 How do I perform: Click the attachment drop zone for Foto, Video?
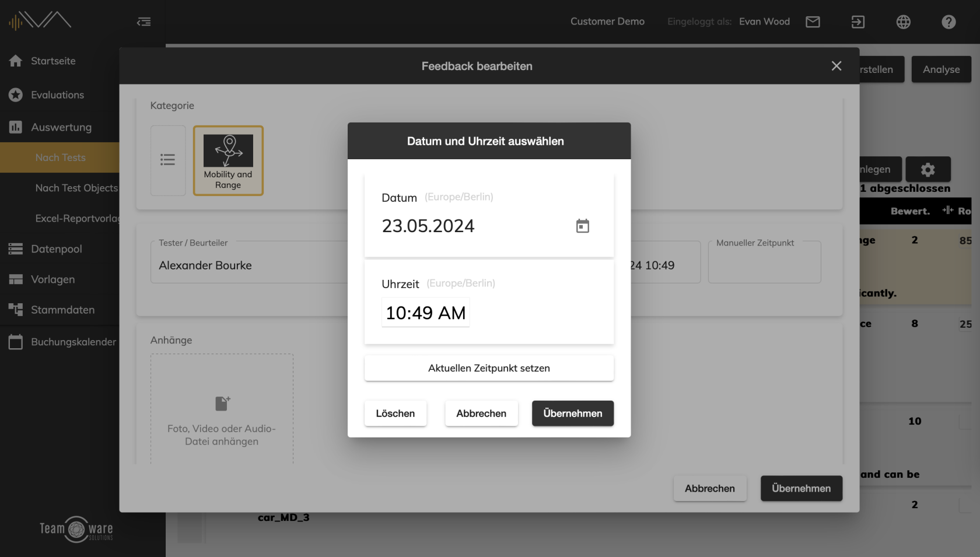coord(222,409)
